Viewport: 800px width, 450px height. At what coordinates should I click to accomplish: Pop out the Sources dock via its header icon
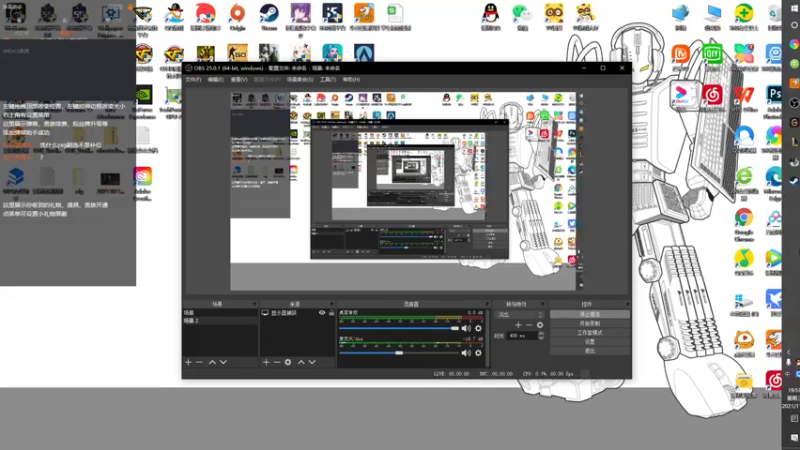(332, 304)
